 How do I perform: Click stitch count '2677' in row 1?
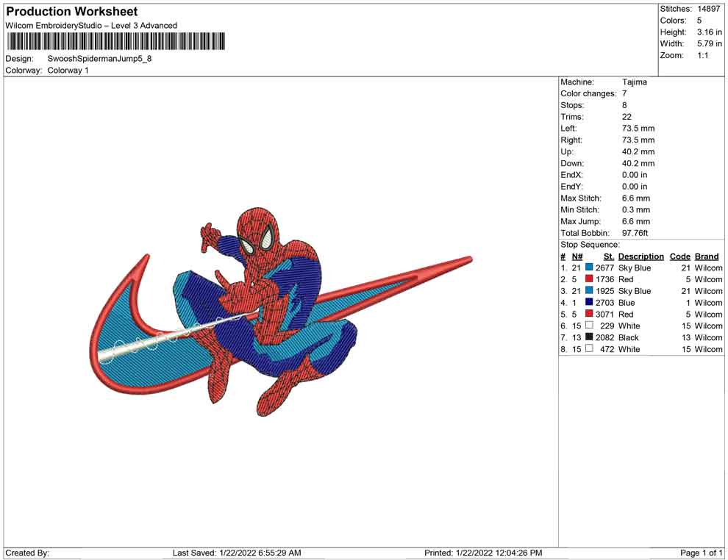pos(605,268)
